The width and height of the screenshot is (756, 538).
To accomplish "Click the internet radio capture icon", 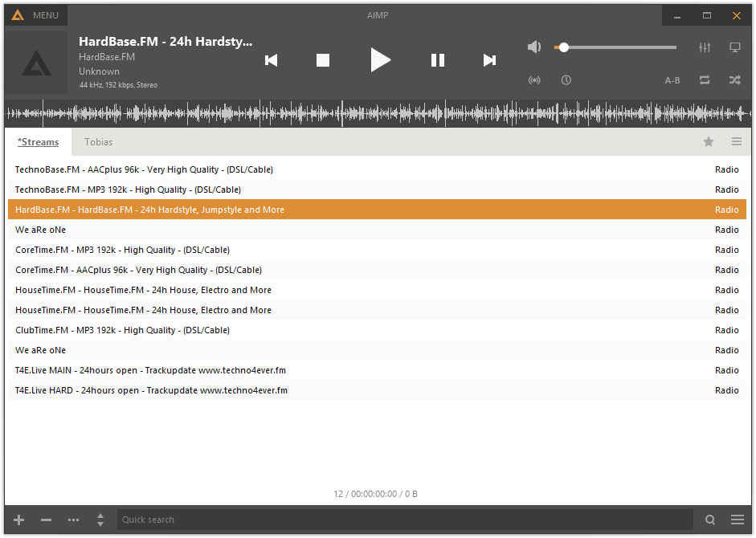I will pos(534,80).
